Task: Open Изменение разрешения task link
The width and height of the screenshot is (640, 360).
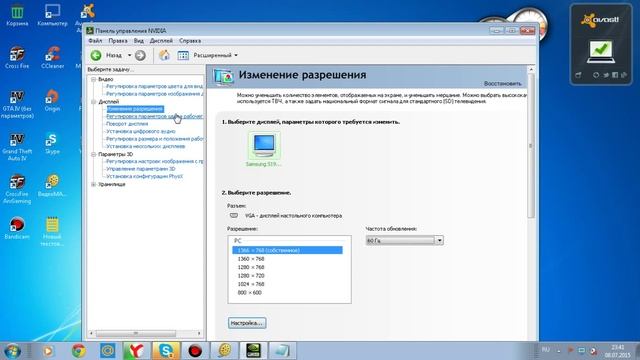Action: pos(135,109)
